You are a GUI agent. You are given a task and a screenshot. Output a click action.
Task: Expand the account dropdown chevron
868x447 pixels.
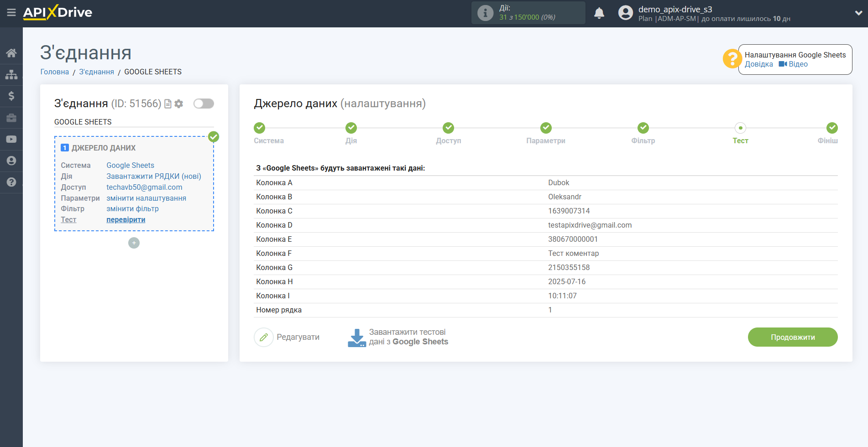click(858, 13)
